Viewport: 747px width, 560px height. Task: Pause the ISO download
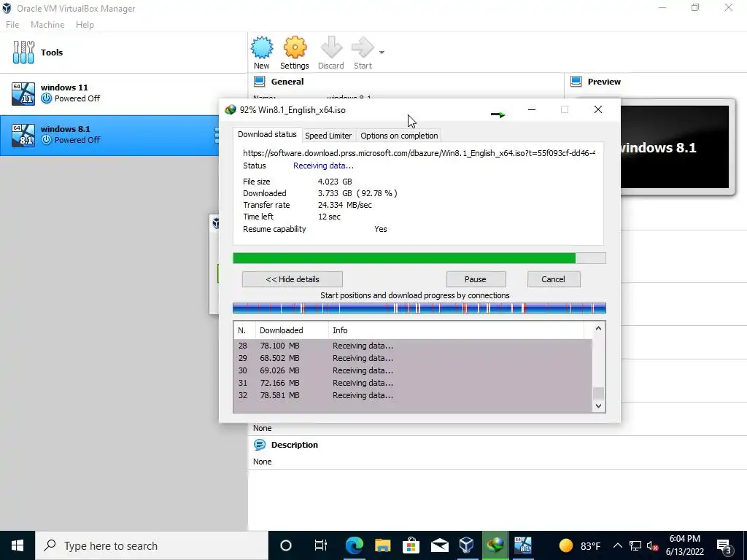coord(476,279)
